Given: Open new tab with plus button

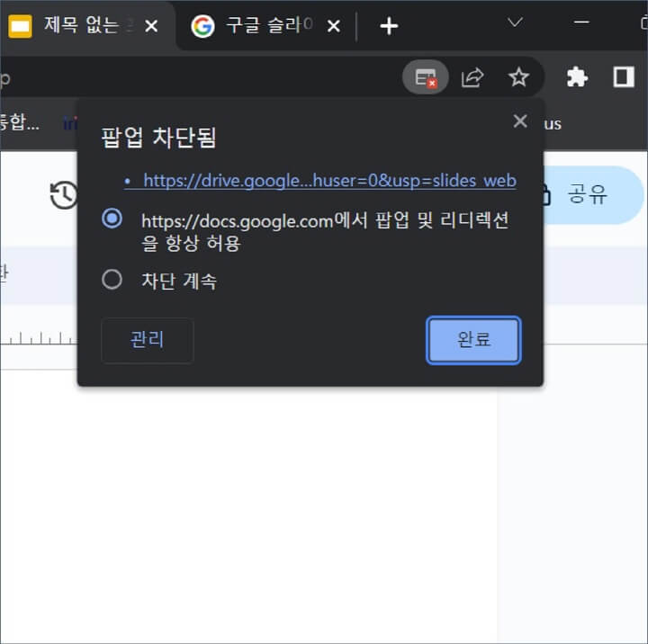Looking at the screenshot, I should click(x=389, y=26).
